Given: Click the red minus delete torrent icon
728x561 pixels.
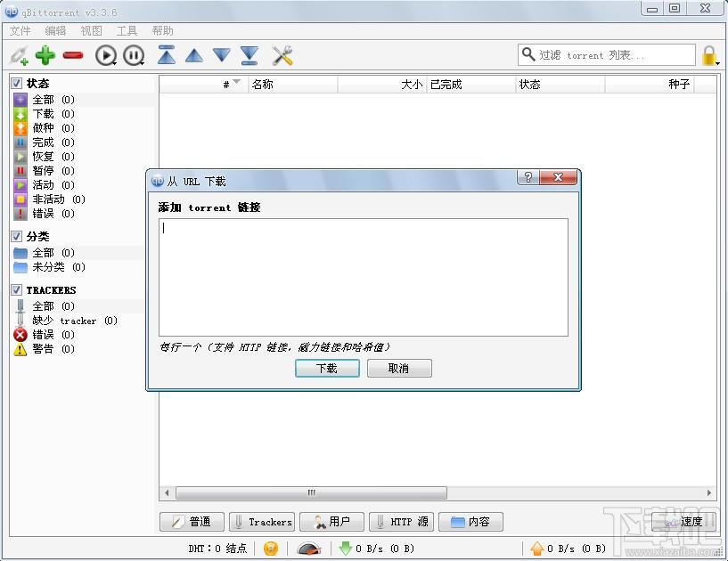Looking at the screenshot, I should tap(73, 56).
